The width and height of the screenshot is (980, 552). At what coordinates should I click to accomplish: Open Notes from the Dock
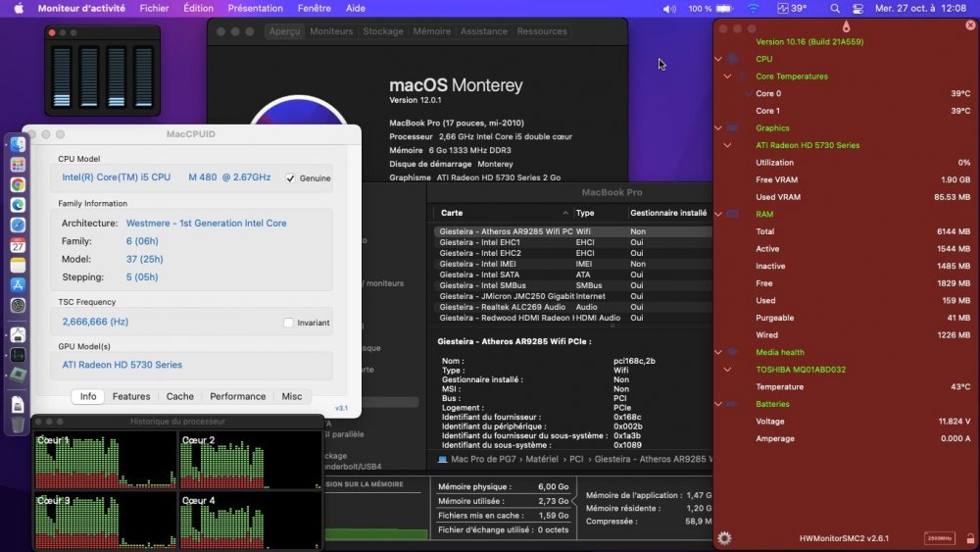18,265
